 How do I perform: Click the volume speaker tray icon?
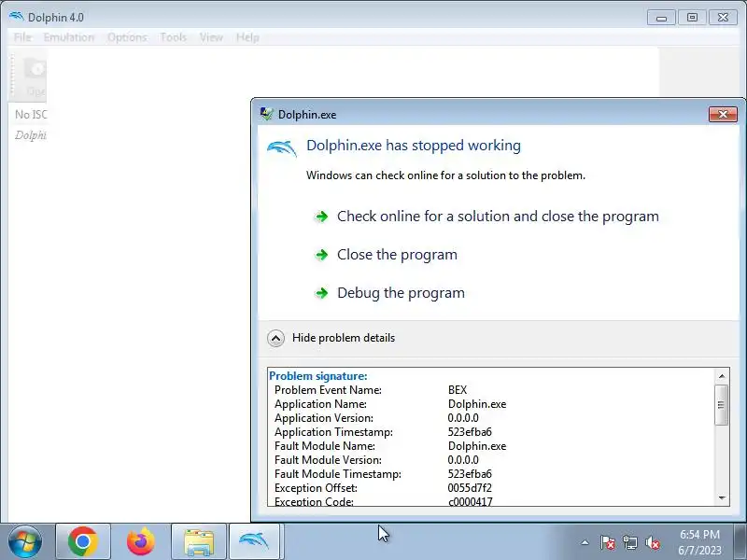click(652, 542)
